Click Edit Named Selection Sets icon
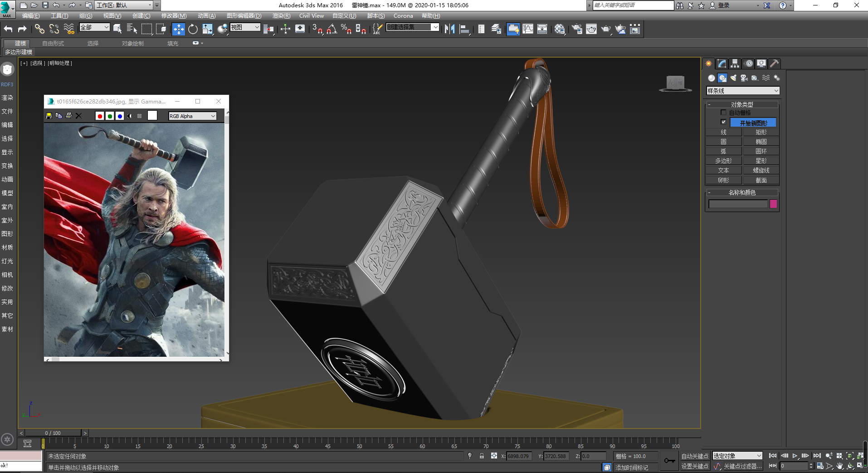The width and height of the screenshot is (868, 473). [377, 29]
